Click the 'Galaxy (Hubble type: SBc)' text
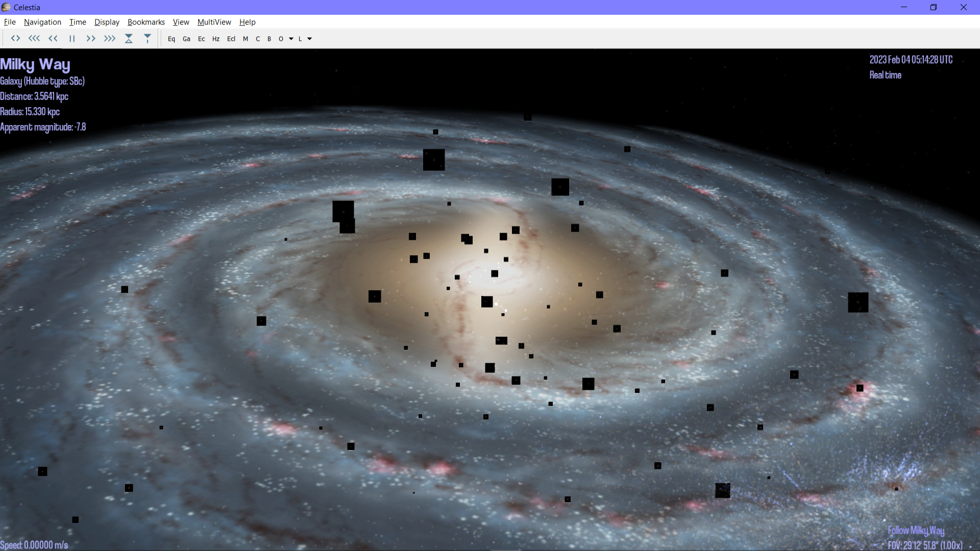 click(x=42, y=81)
